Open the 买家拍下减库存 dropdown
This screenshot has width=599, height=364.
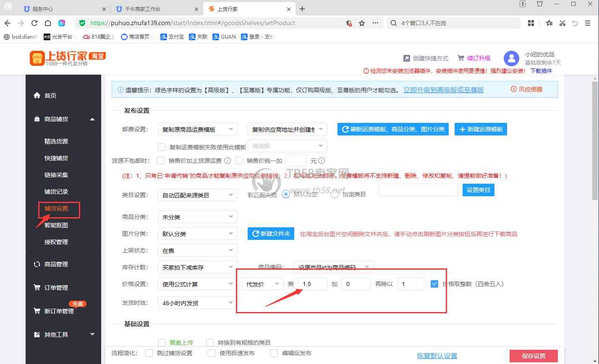pos(198,267)
